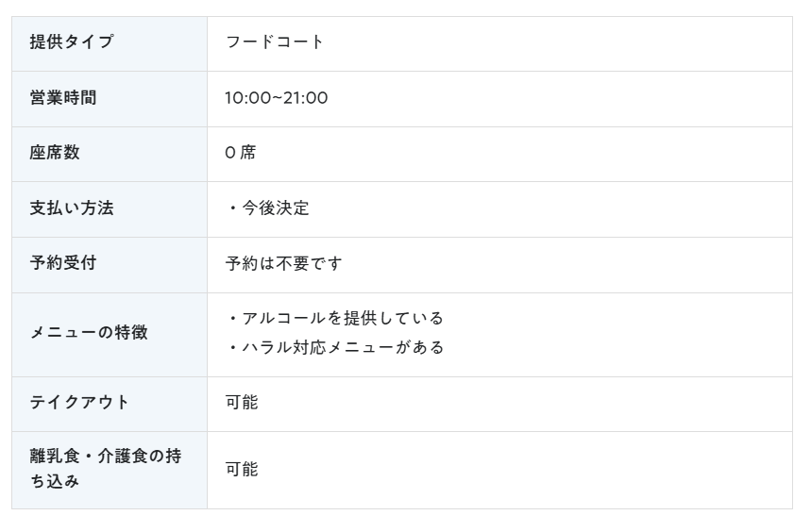Select the 10:00~21:00 hours value
The width and height of the screenshot is (811, 532).
[277, 97]
